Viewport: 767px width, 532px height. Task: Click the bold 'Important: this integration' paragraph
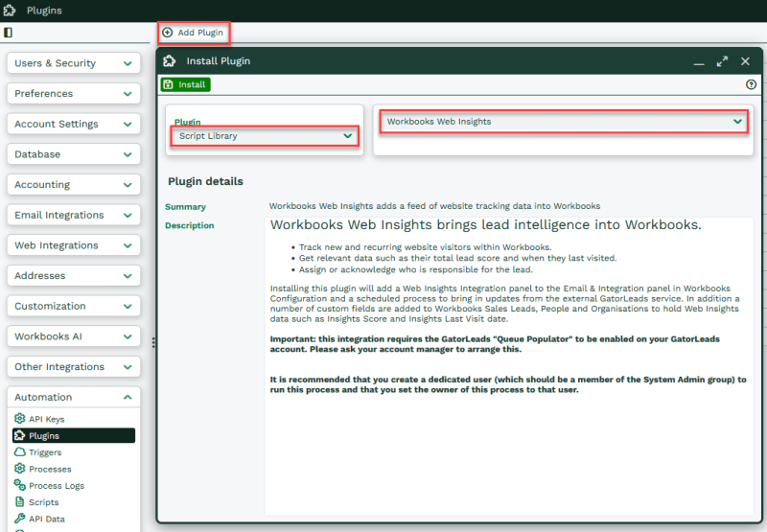click(x=495, y=344)
